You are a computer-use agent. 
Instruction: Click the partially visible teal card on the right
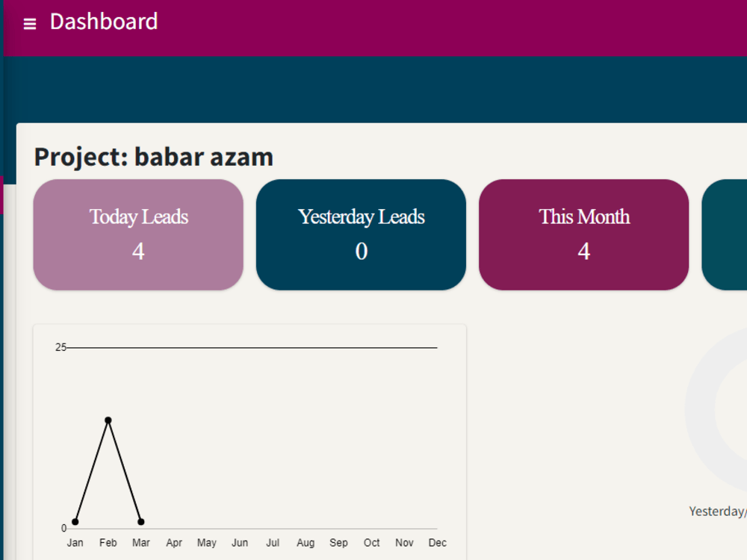click(728, 234)
